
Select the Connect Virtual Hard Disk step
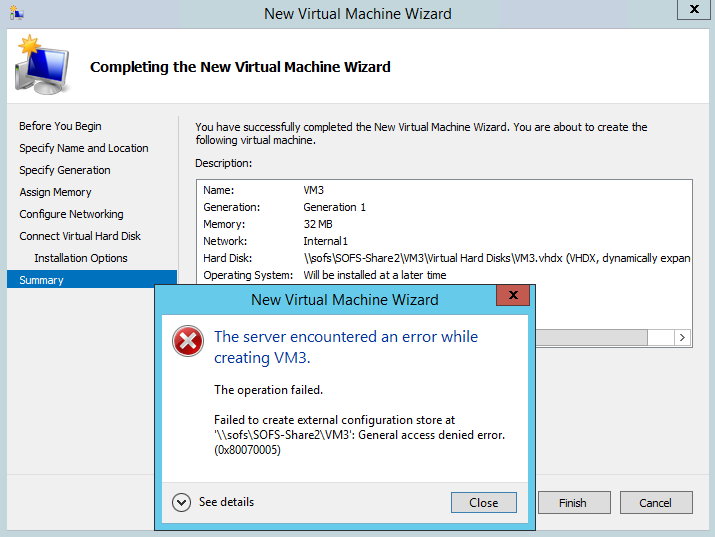click(80, 236)
